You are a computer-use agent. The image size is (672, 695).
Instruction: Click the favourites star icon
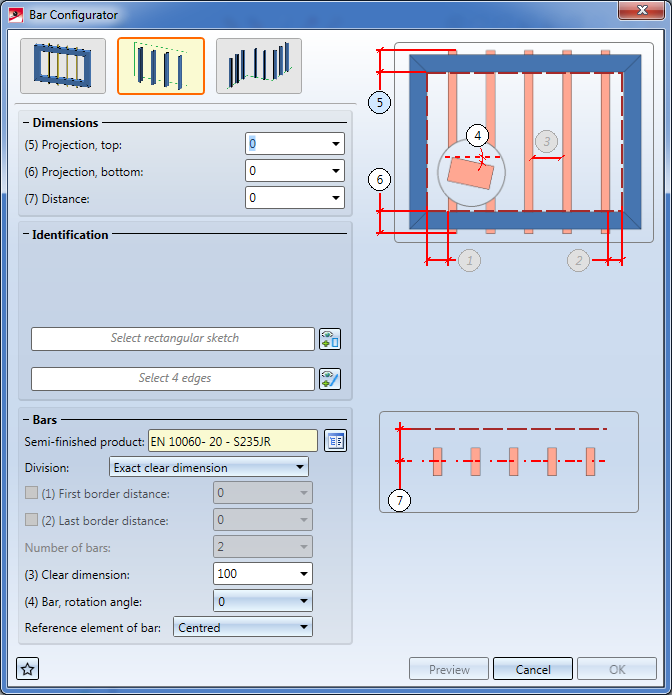click(27, 668)
